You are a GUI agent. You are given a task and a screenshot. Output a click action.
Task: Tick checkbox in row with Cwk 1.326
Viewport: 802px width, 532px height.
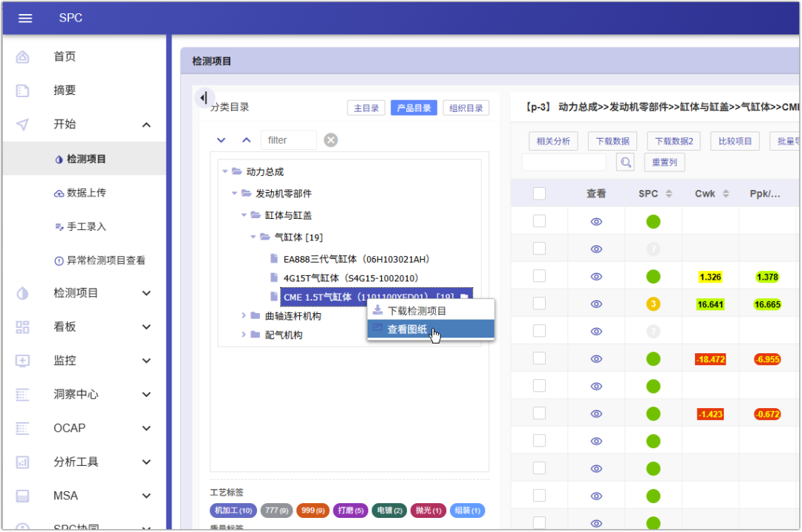539,276
